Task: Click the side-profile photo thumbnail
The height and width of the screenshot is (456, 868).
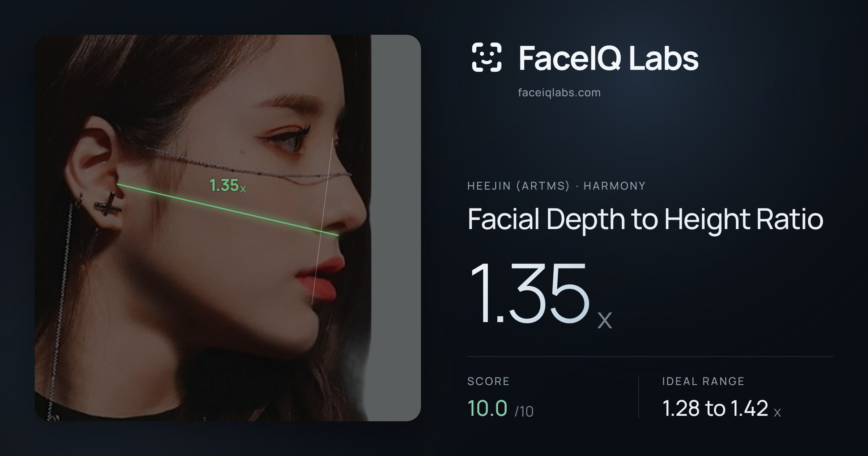Action: [228, 228]
